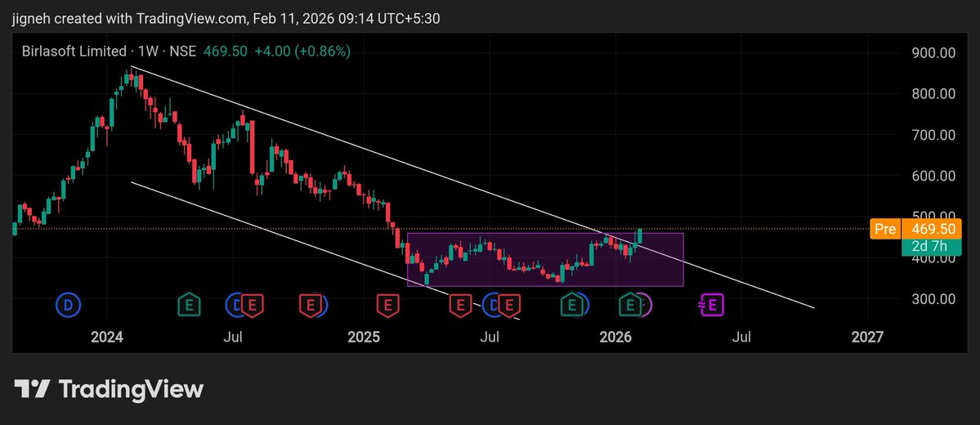Open the purple projected earnings marker
Viewport: 980px width, 425px height.
pyautogui.click(x=711, y=305)
